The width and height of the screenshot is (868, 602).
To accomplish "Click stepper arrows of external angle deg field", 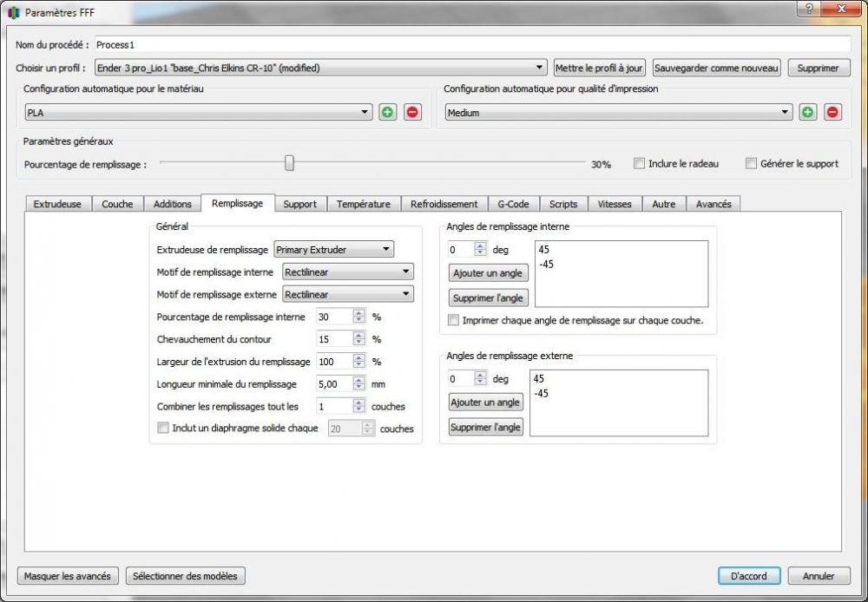I will click(x=481, y=379).
